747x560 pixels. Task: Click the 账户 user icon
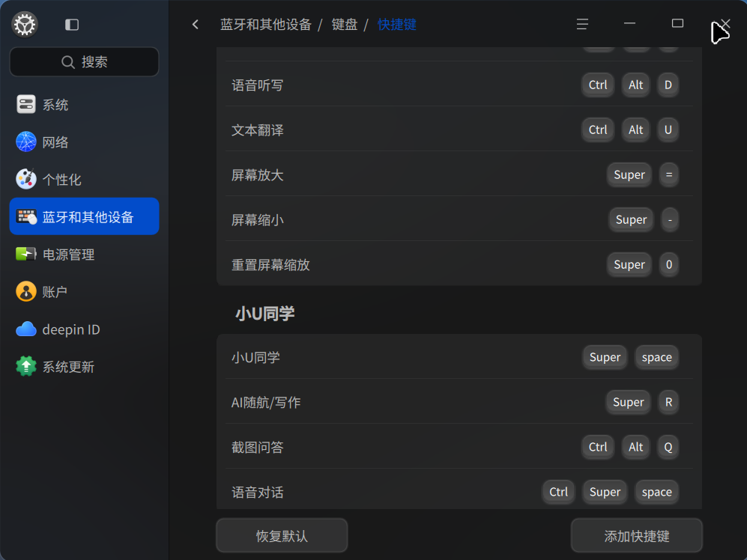[x=26, y=291]
